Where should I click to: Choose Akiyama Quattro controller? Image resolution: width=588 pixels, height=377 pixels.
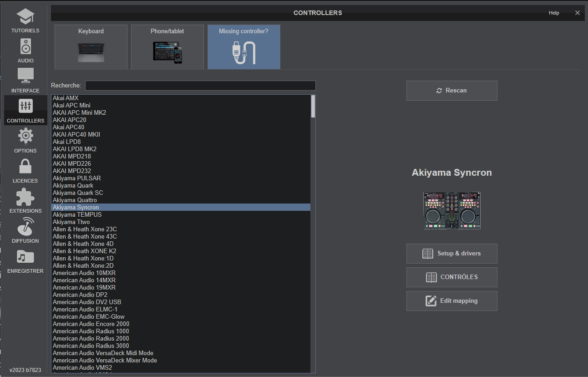click(x=181, y=200)
